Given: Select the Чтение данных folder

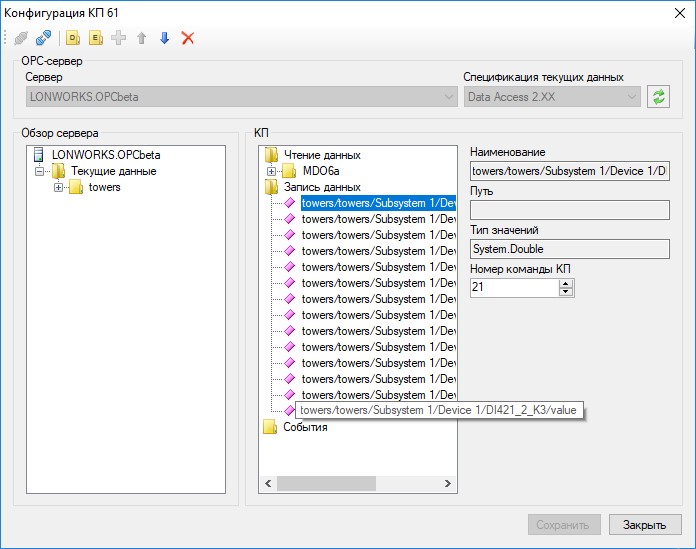Looking at the screenshot, I should [322, 155].
